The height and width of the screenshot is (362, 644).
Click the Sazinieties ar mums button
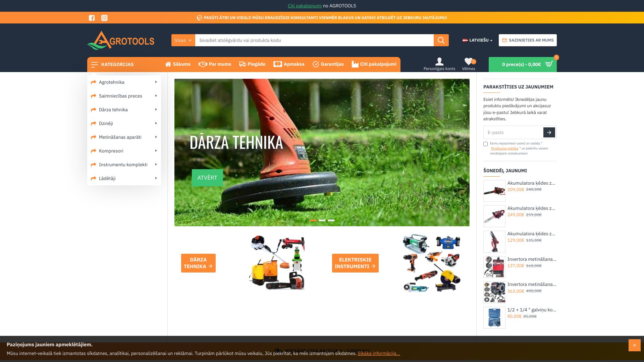pyautogui.click(x=527, y=40)
